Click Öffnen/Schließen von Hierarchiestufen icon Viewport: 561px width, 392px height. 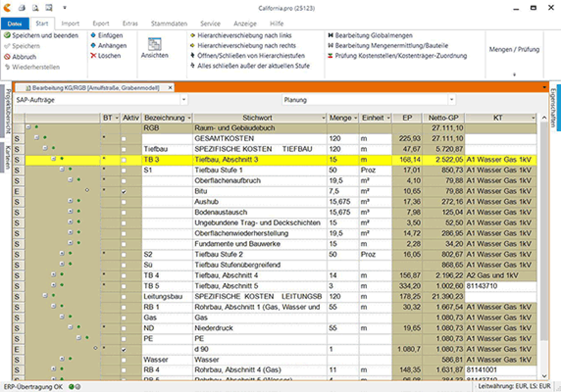[193, 55]
